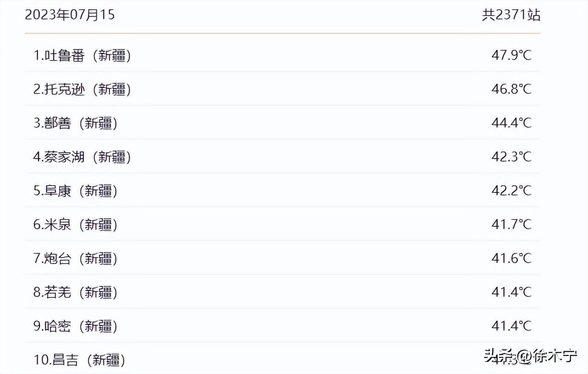The height and width of the screenshot is (374, 588).
Task: Click the 44.4℃ temperature reading
Action: [x=511, y=123]
